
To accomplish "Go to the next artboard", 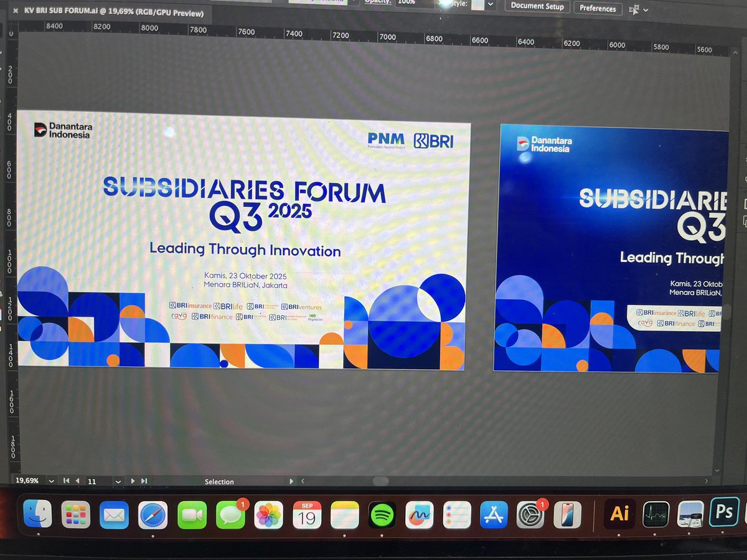I will click(x=133, y=481).
